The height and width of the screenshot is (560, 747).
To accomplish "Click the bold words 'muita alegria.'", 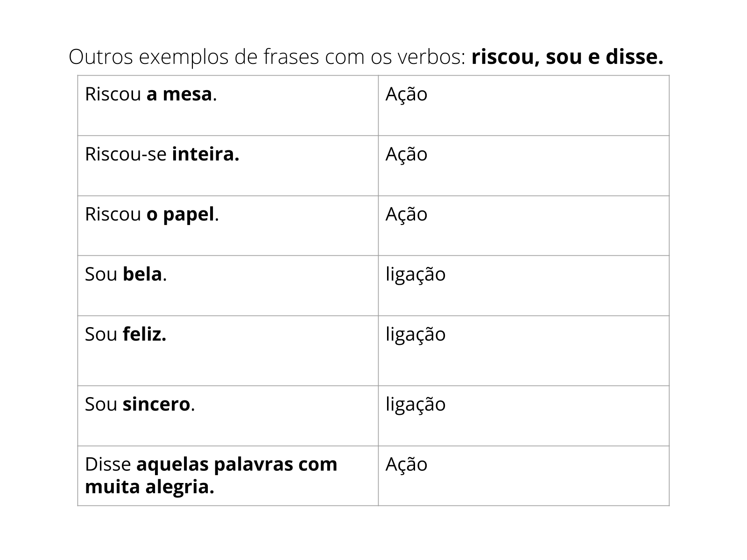I will point(149,487).
